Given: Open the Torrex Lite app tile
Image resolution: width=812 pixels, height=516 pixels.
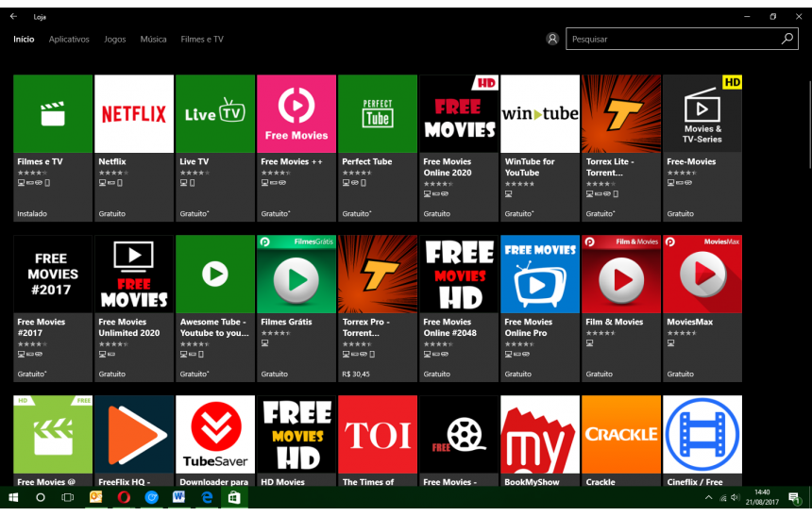Looking at the screenshot, I should click(x=621, y=148).
